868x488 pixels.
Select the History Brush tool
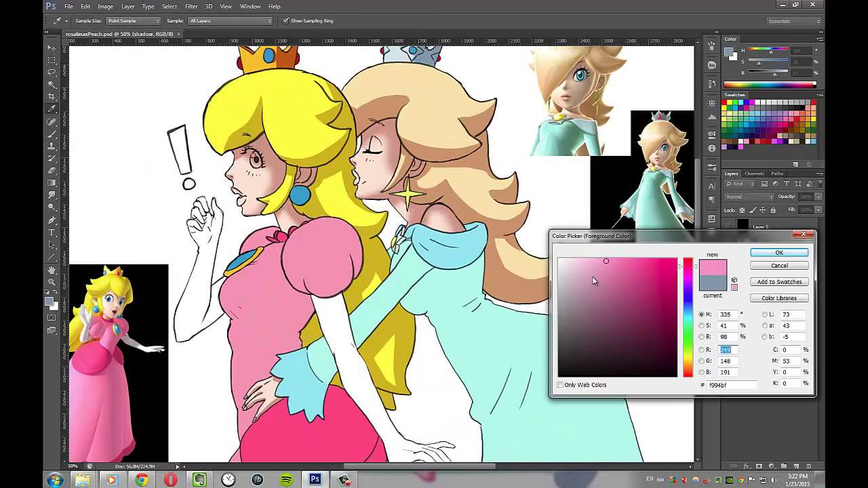point(52,159)
